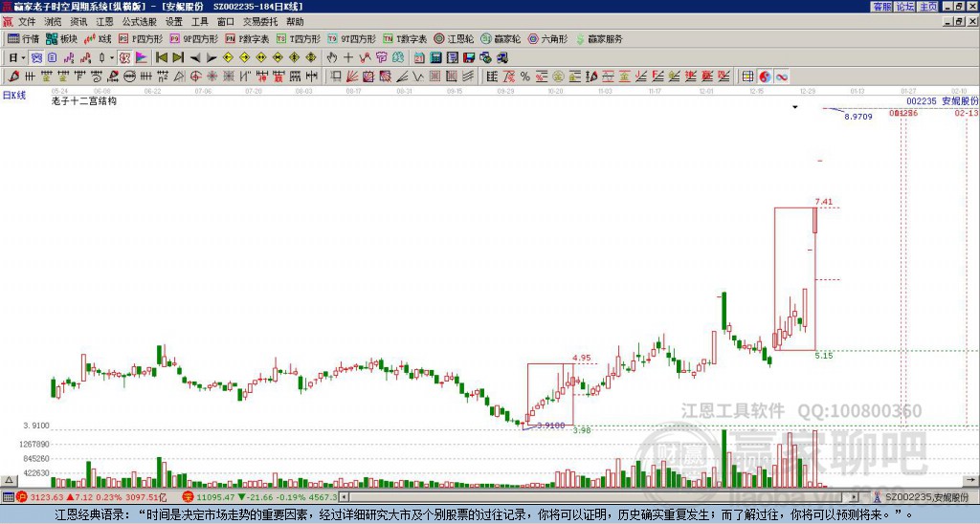The height and width of the screenshot is (524, 980).
Task: Select the hand pan tool
Action: coord(331,57)
